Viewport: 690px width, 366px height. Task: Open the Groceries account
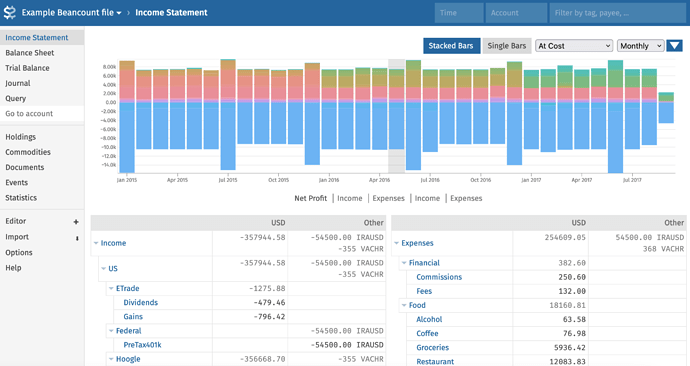click(x=433, y=348)
